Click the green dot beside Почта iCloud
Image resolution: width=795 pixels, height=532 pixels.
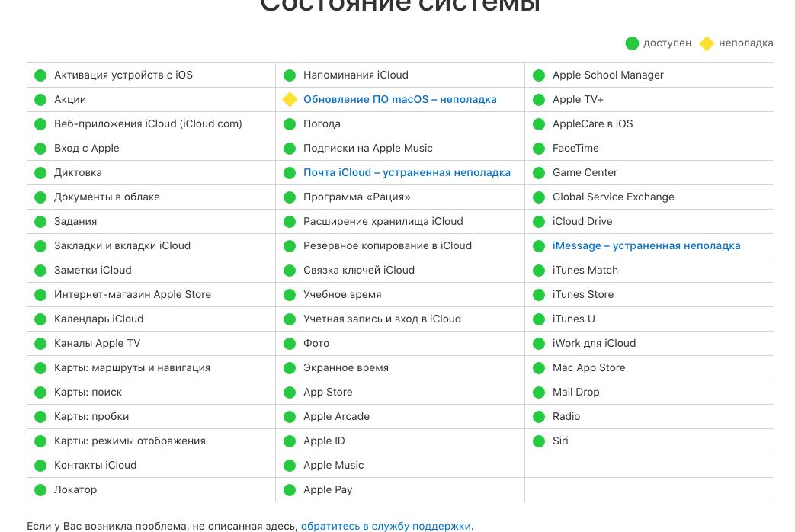[290, 172]
